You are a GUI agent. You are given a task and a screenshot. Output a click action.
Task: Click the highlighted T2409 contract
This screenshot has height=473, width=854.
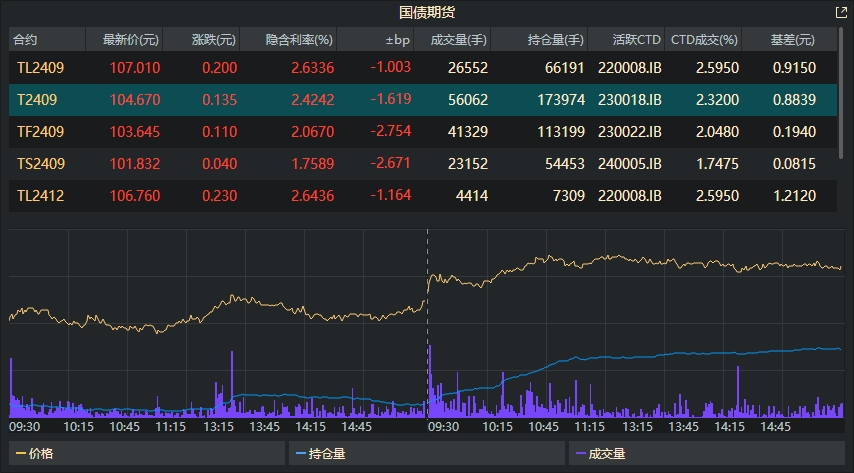point(37,100)
